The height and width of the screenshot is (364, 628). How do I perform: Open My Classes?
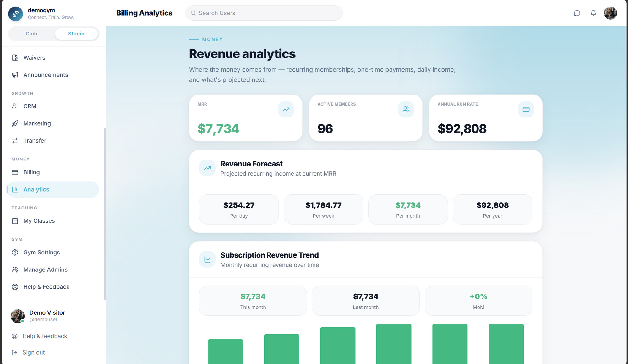tap(53, 221)
